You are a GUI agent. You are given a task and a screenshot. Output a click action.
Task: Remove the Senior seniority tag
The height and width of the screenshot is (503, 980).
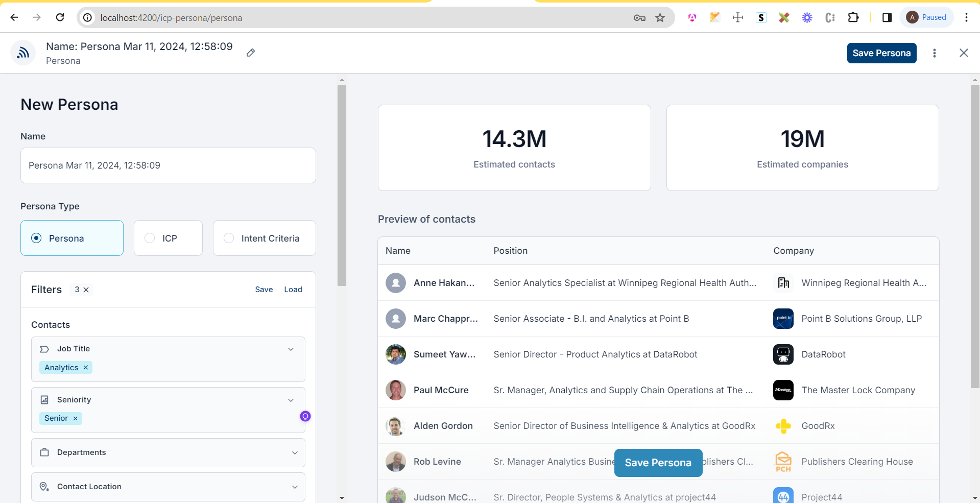(x=76, y=418)
